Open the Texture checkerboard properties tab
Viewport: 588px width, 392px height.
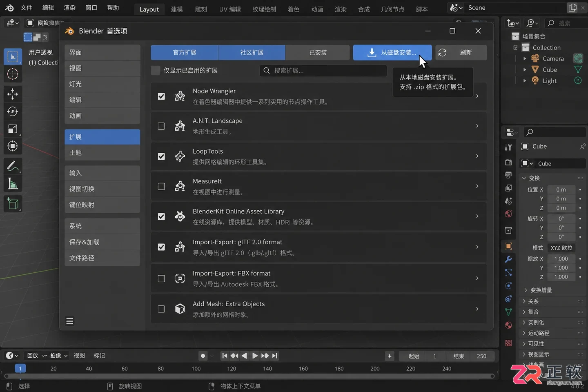coord(508,343)
